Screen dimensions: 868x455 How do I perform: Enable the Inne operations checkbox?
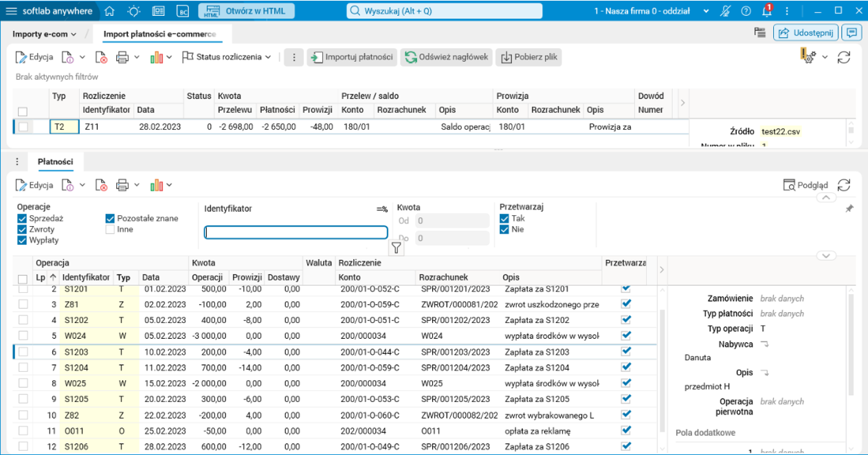[x=110, y=230]
